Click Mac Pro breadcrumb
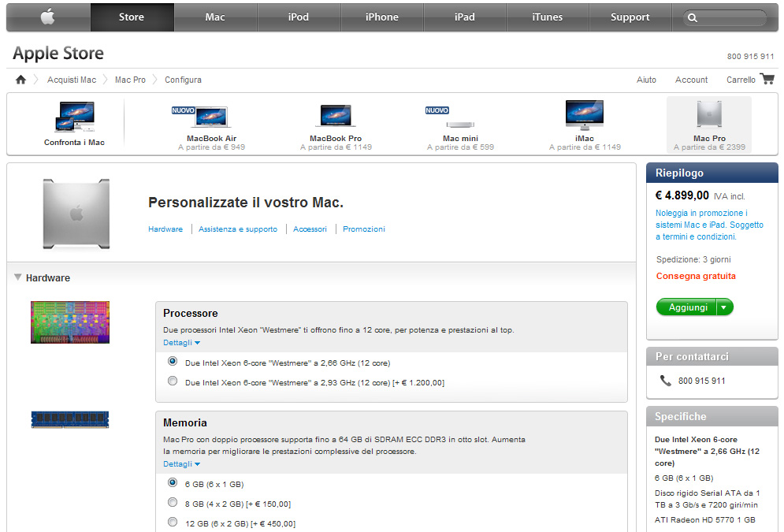 pyautogui.click(x=130, y=80)
